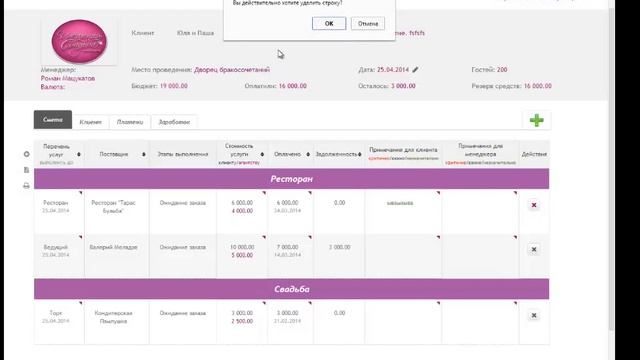Image resolution: width=640 pixels, height=360 pixels.
Task: Sort by Перечень услуг column arrows
Action: (x=79, y=154)
